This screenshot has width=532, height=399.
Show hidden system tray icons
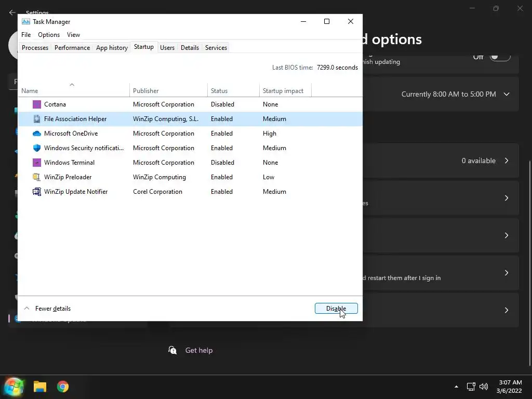tap(456, 387)
